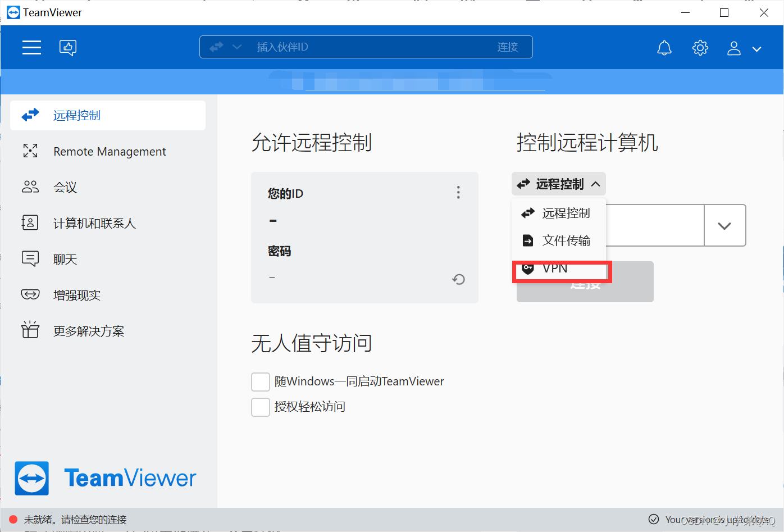Expand the partner ID history dropdown arrow

[724, 225]
